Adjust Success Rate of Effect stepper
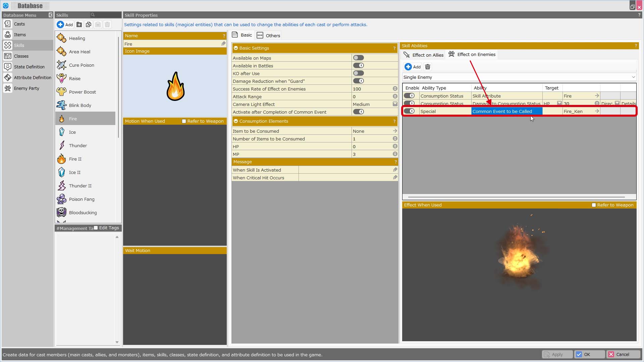The image size is (644, 362). (395, 89)
